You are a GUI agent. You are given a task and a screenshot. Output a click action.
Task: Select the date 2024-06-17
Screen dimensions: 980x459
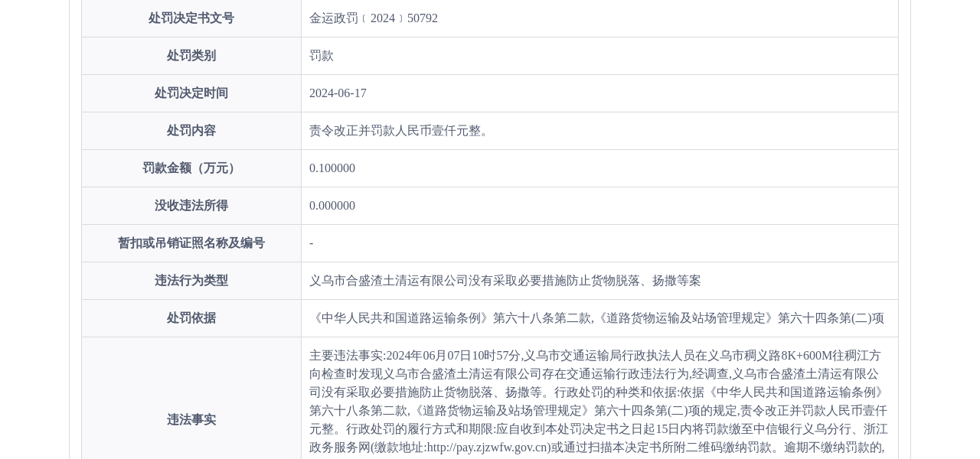tap(338, 93)
